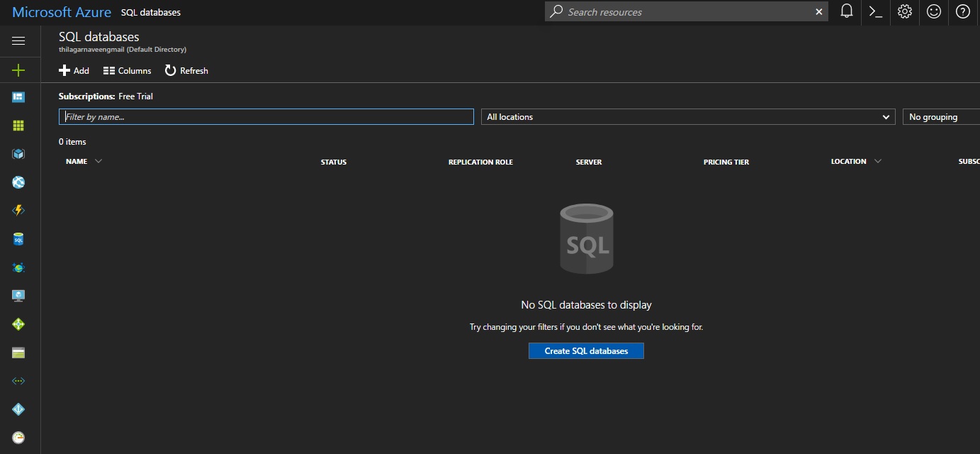Open the Cloud Shell terminal icon
The image size is (980, 454).
[x=874, y=12]
